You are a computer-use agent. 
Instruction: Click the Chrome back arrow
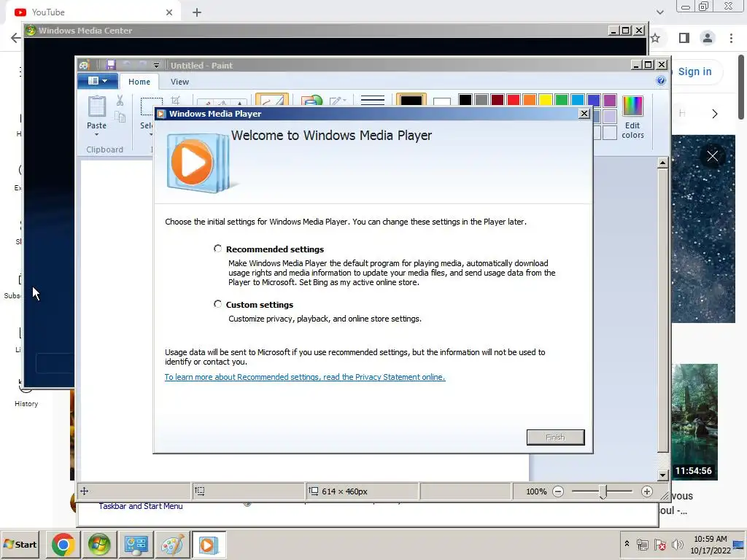[16, 38]
